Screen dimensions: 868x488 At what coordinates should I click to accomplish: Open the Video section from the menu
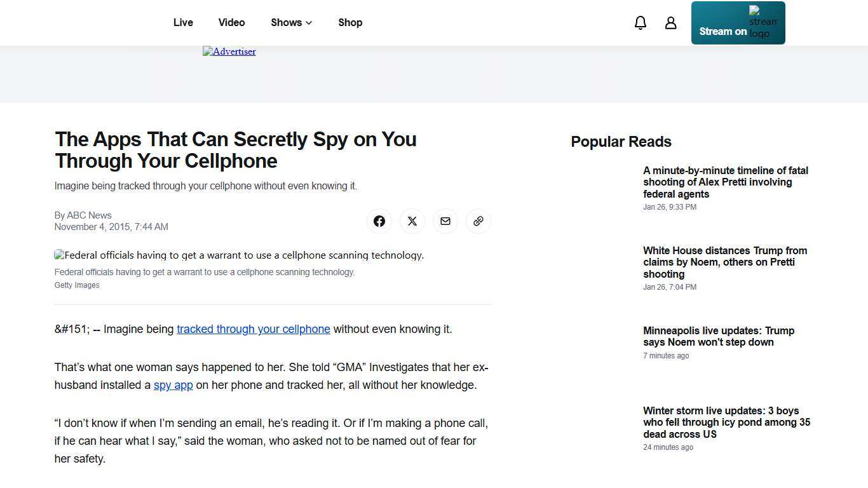tap(231, 22)
